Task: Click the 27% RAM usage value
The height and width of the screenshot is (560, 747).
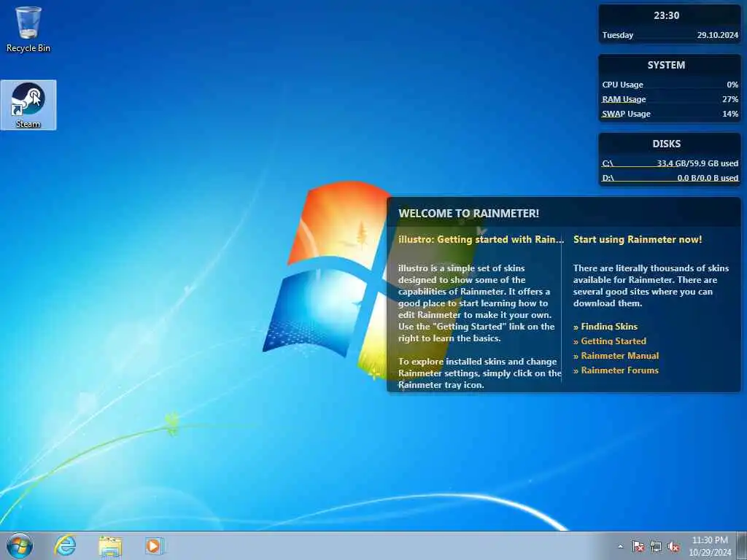Action: [730, 99]
